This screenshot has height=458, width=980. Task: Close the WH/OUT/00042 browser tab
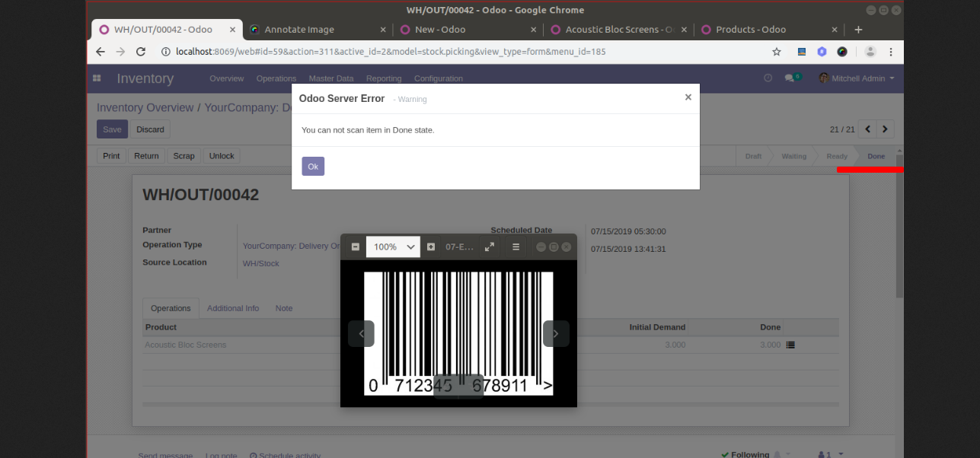click(x=233, y=30)
